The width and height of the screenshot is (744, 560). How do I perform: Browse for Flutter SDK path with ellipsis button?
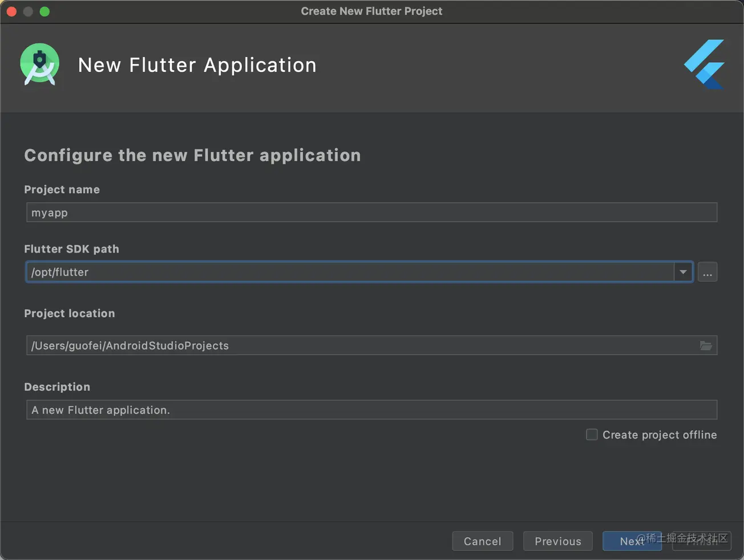707,272
